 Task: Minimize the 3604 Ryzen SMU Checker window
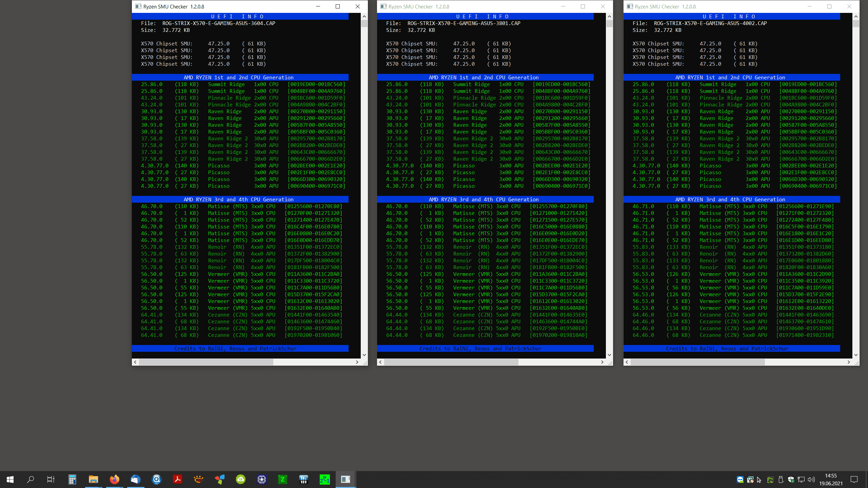318,6
